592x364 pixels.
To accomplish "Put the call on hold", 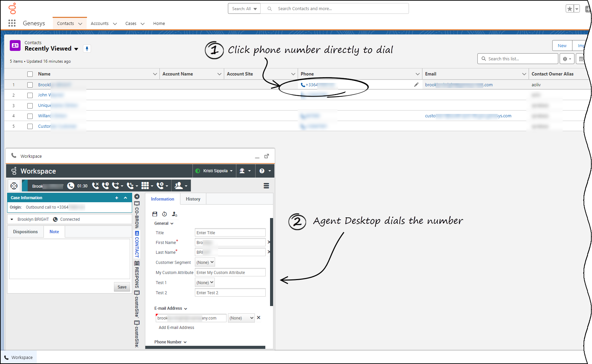I will click(106, 185).
